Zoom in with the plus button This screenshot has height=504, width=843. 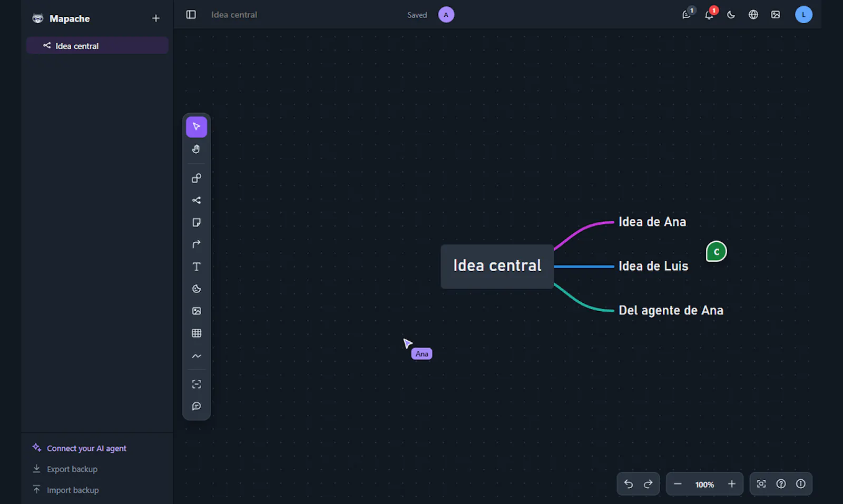(732, 484)
